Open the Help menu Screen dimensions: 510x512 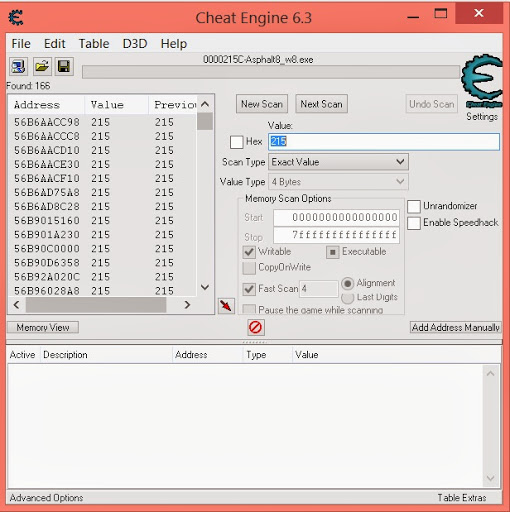click(174, 44)
